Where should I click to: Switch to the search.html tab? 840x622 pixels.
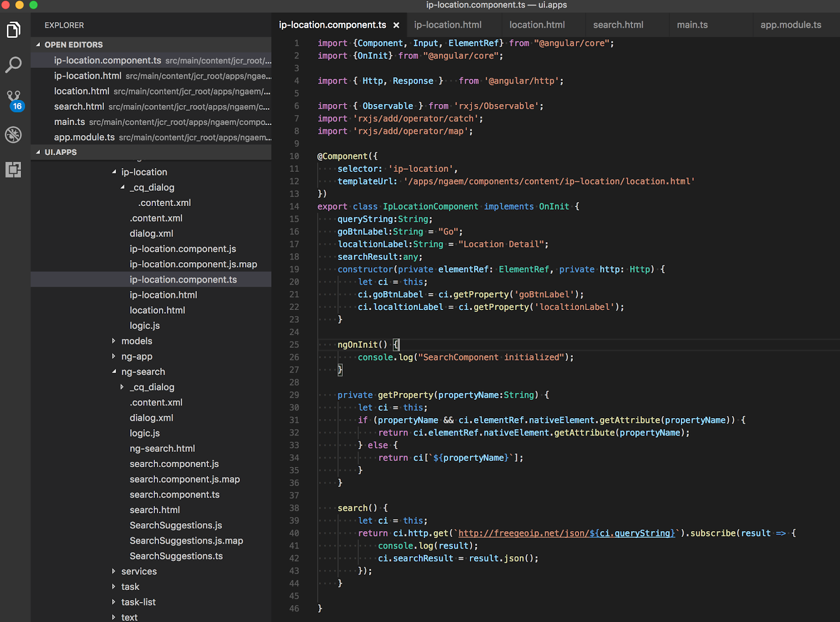click(x=618, y=25)
